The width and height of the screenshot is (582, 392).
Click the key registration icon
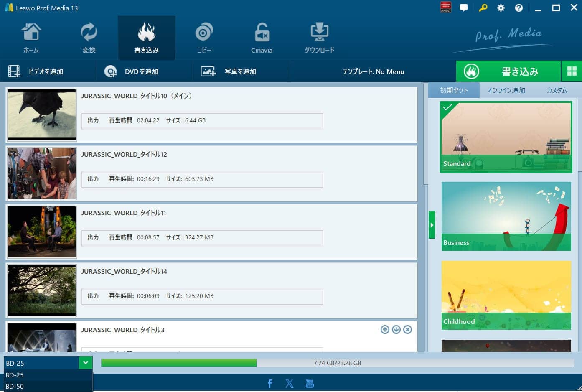pos(483,8)
